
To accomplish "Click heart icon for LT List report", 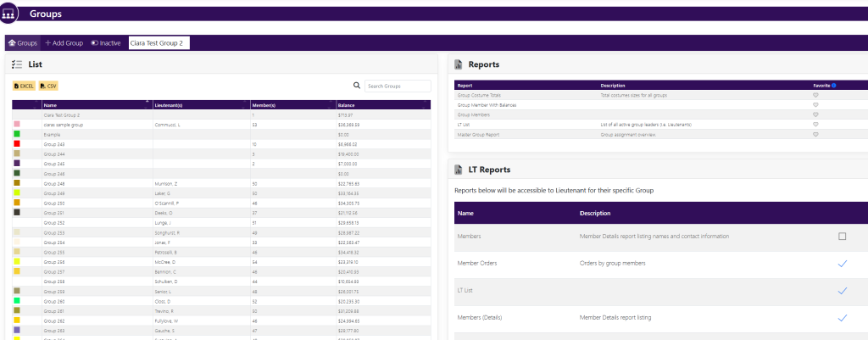I will (815, 125).
